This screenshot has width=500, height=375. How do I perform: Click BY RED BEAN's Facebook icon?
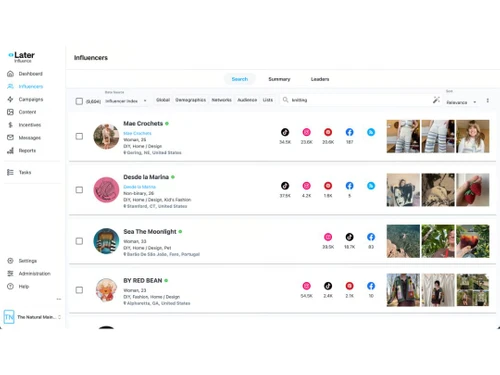pos(371,286)
